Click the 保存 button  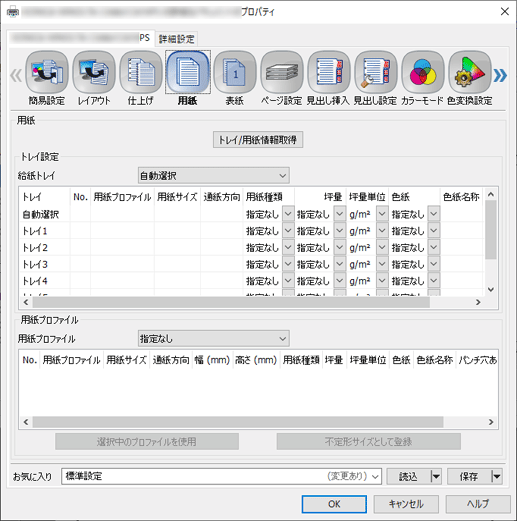(469, 477)
